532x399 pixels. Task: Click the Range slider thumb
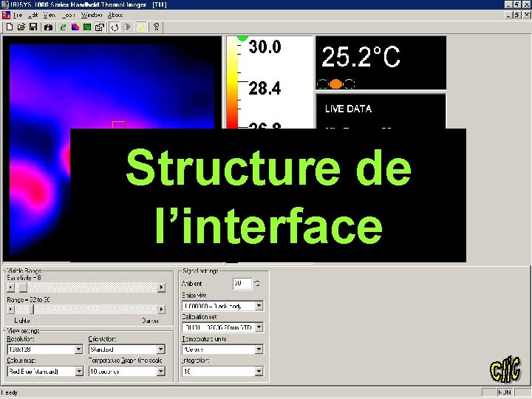[x=33, y=310]
